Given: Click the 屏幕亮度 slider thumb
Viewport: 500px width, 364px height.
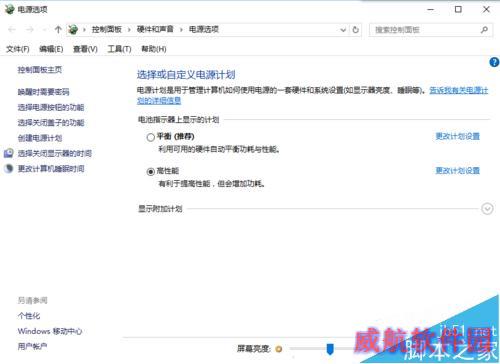Looking at the screenshot, I should click(330, 349).
